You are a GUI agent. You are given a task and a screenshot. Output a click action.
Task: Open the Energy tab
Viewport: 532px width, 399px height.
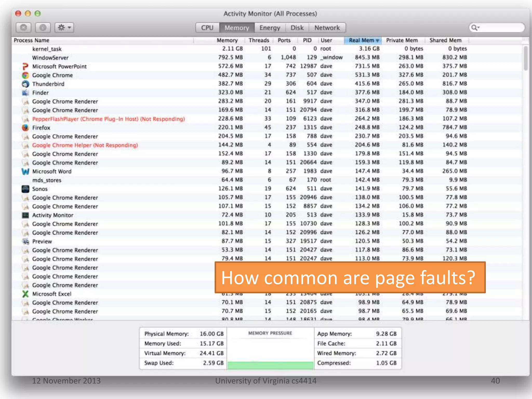270,28
